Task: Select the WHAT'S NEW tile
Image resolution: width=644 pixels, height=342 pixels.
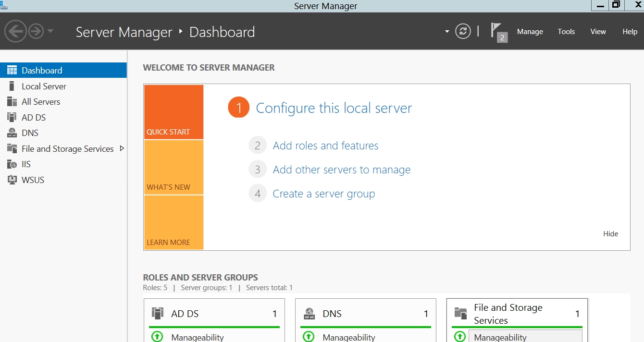Action: coord(173,167)
